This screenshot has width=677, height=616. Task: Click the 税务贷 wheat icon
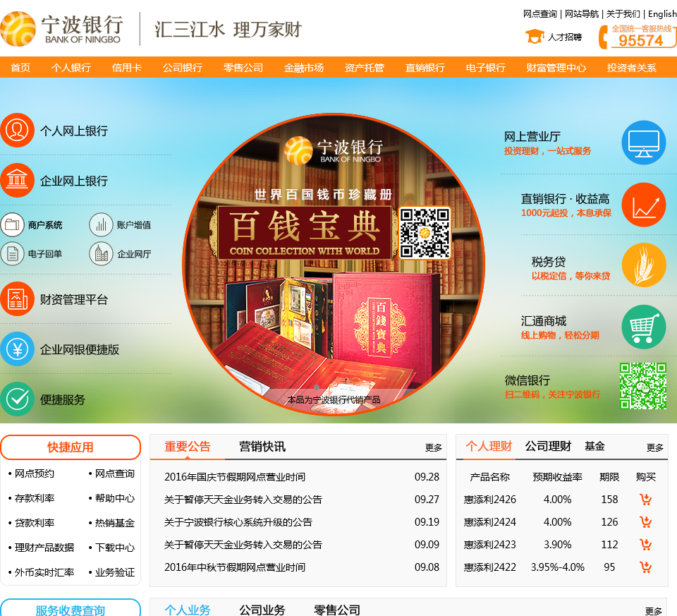[644, 265]
